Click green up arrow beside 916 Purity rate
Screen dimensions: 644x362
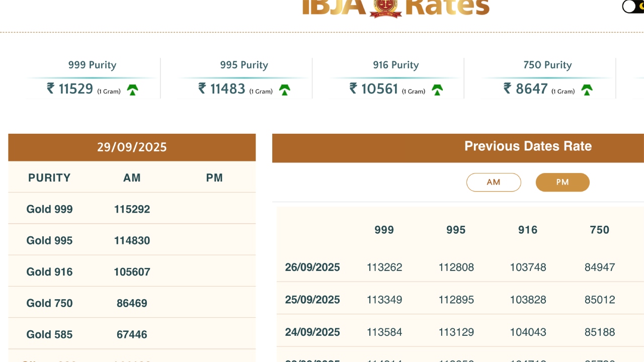(437, 90)
